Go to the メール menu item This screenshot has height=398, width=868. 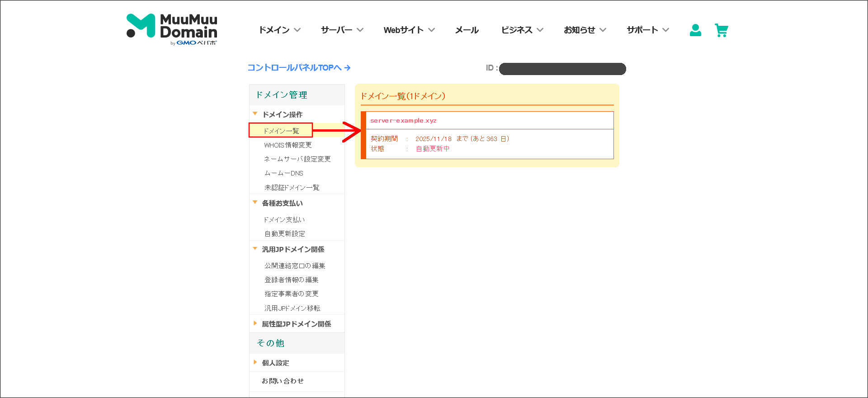pos(467,30)
